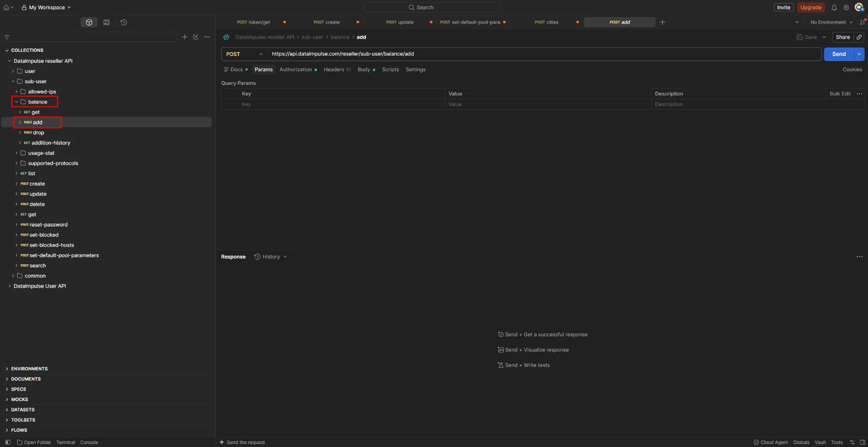Click the import icon beside the sidebar plus
This screenshot has width=868, height=447.
[x=195, y=37]
